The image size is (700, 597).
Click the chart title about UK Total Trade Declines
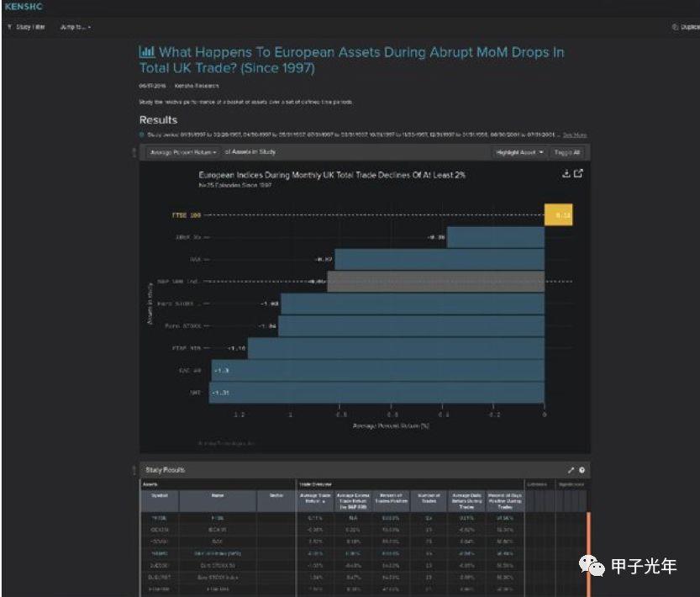332,175
